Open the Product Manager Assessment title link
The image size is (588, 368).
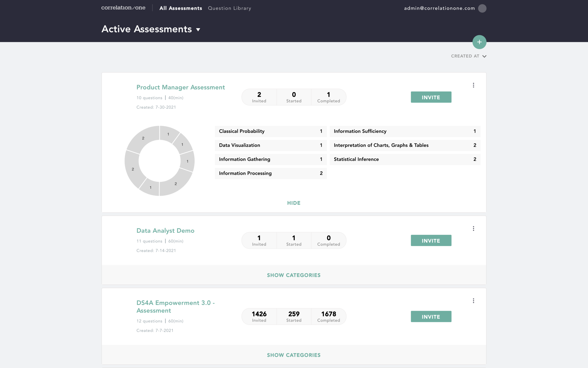tap(180, 87)
